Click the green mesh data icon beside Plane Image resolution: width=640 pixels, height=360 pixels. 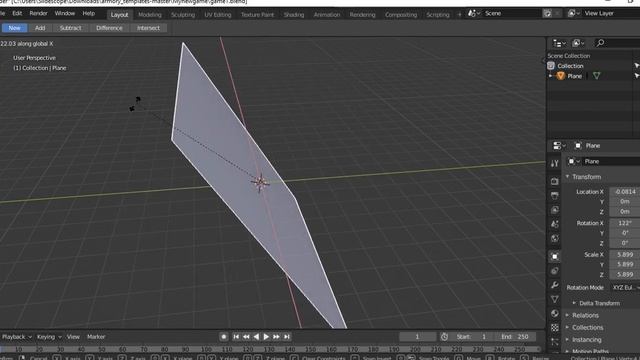[596, 76]
